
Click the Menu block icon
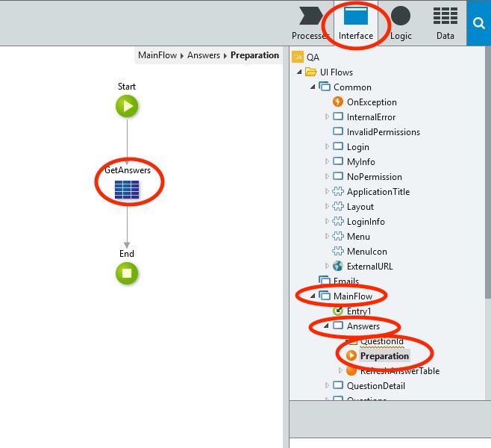338,236
